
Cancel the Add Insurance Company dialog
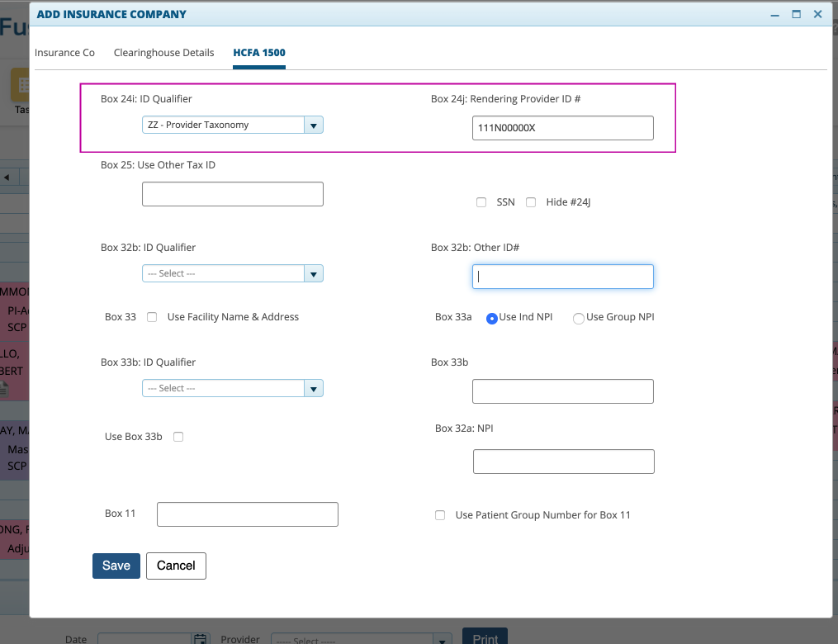175,566
